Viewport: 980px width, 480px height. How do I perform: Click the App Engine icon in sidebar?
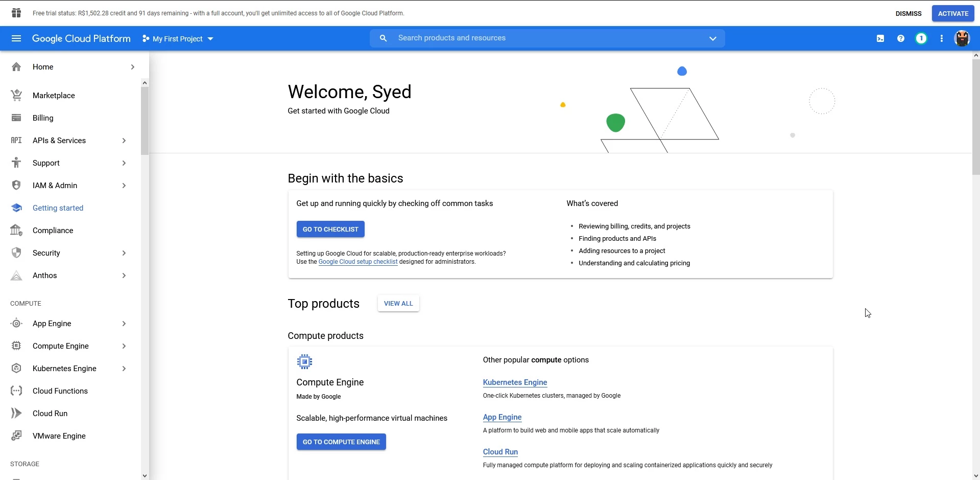point(16,324)
